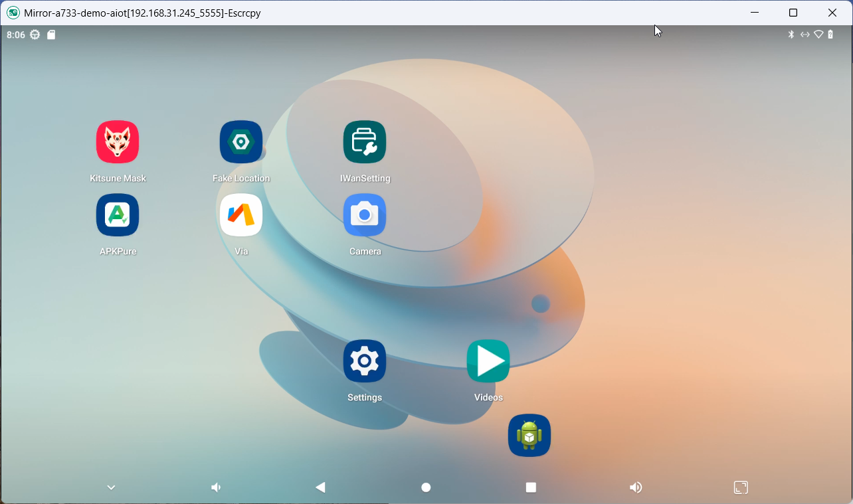Launch the Camera app
Screen dimensions: 853x504
pos(365,215)
